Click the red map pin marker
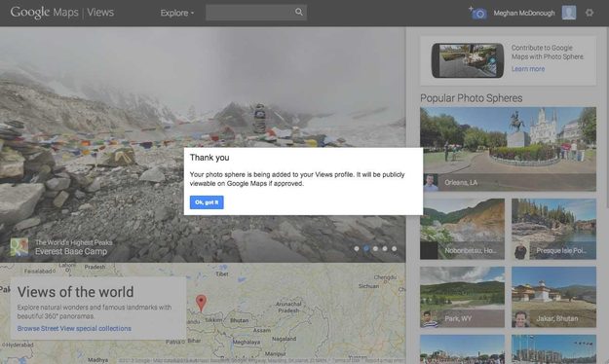The width and height of the screenshot is (609, 364). click(201, 303)
